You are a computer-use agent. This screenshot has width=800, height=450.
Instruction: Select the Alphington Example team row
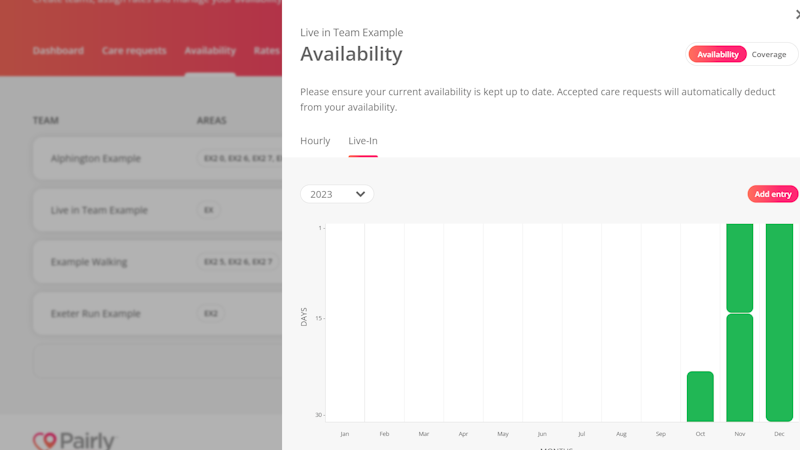158,158
